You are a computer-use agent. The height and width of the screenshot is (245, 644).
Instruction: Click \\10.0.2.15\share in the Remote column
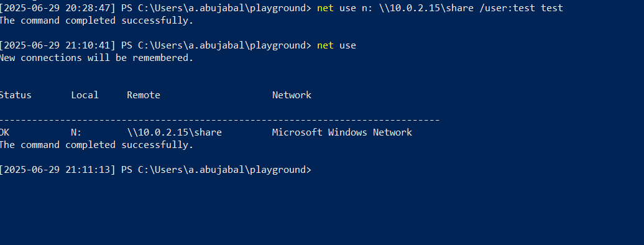pyautogui.click(x=175, y=132)
